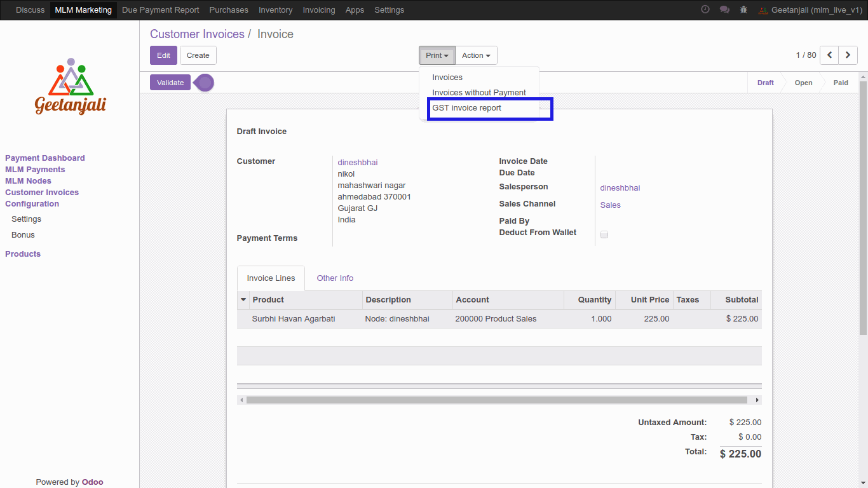The height and width of the screenshot is (488, 868).
Task: Select GST invoice report from print menu
Action: pos(466,107)
